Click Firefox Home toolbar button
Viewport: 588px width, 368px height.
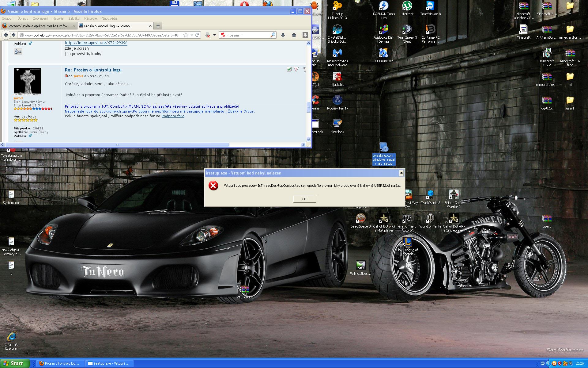click(294, 35)
